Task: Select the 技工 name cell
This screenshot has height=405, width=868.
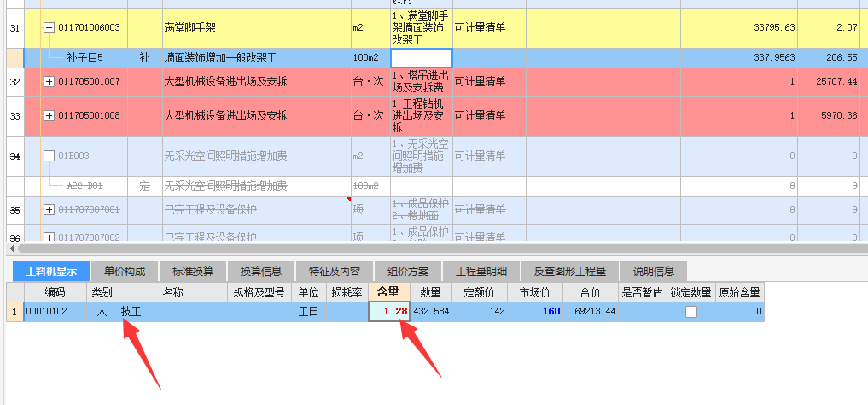Action: tap(172, 311)
